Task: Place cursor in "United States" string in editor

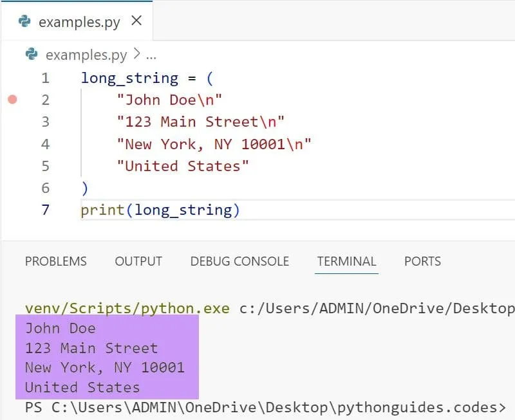Action: pyautogui.click(x=183, y=166)
